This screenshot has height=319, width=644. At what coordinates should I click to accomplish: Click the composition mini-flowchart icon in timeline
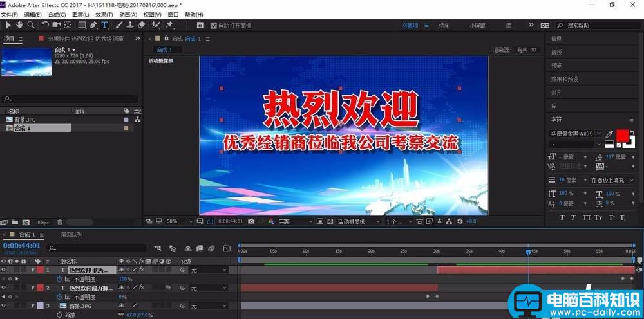point(158,248)
